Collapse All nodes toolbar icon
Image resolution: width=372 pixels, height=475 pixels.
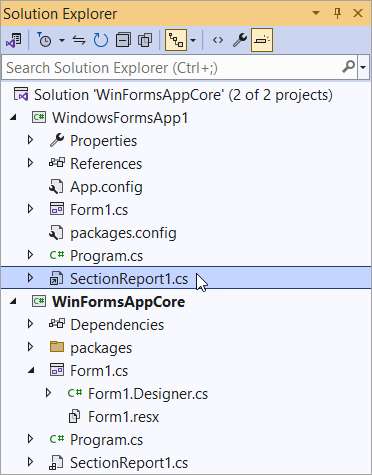pyautogui.click(x=123, y=40)
